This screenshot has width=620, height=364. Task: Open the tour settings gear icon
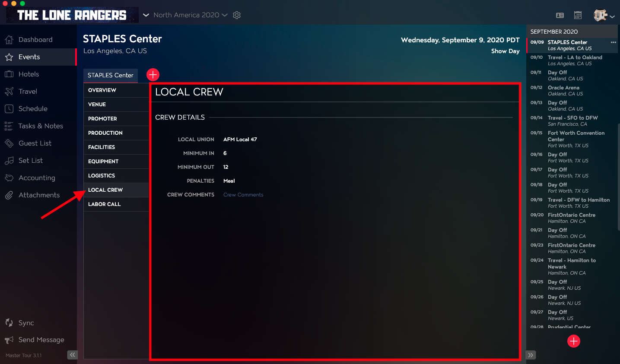pyautogui.click(x=237, y=15)
